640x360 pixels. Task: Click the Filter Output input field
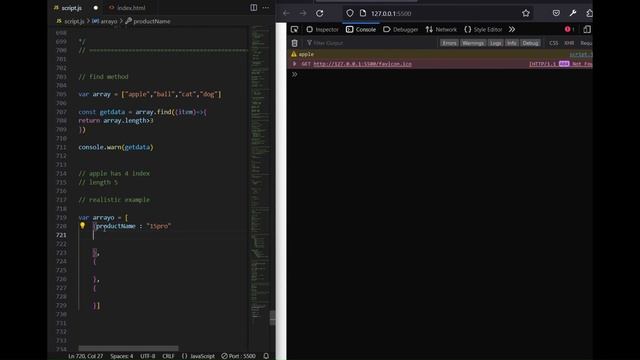coord(371,43)
